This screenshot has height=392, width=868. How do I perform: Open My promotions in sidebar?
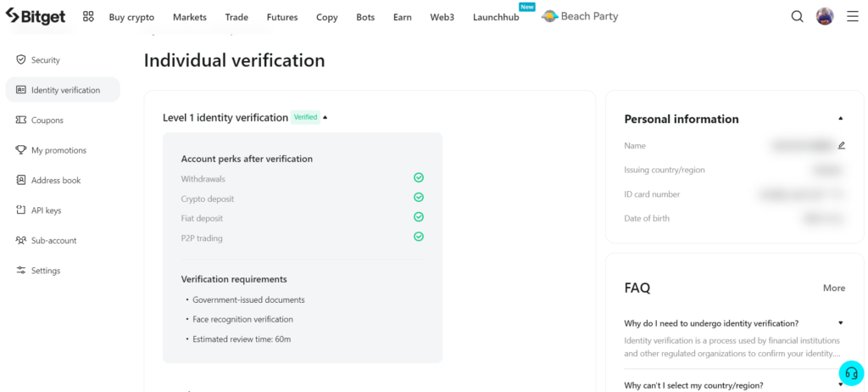(x=63, y=150)
